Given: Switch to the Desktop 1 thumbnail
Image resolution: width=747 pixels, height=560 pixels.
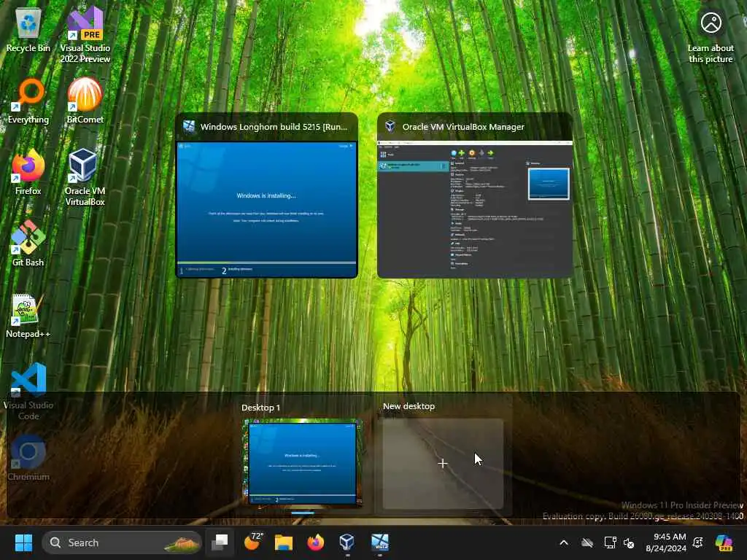Looking at the screenshot, I should coord(303,462).
